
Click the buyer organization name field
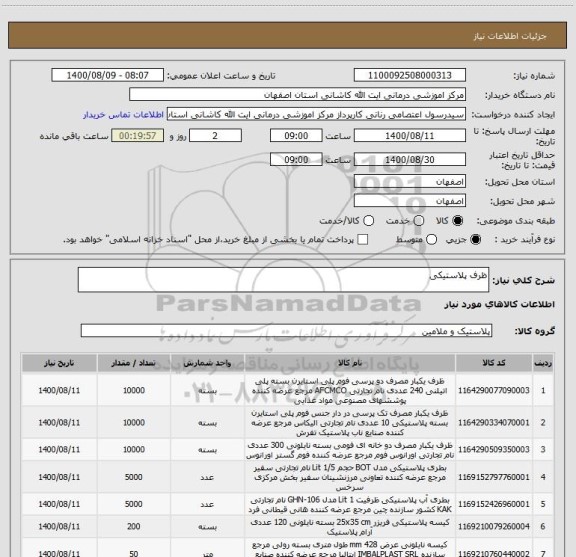point(298,95)
